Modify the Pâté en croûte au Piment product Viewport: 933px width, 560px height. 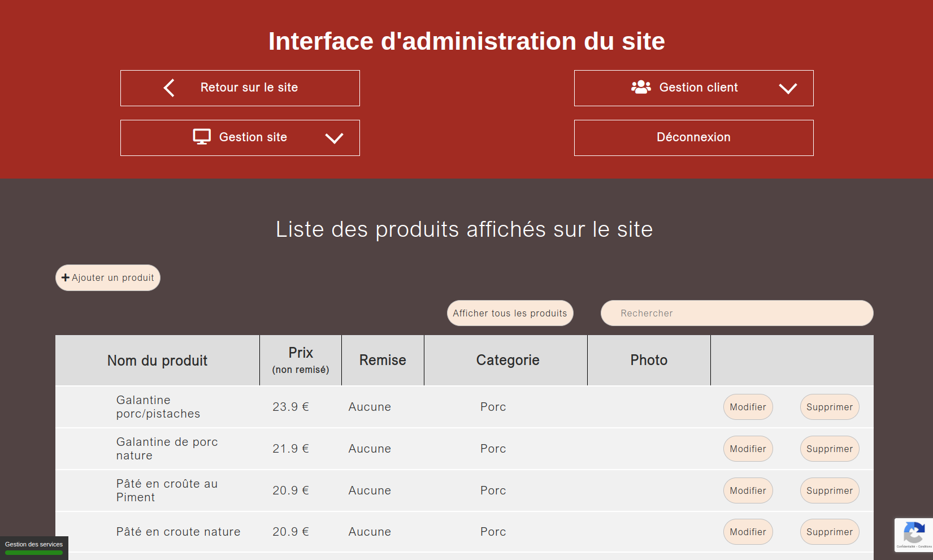(748, 490)
